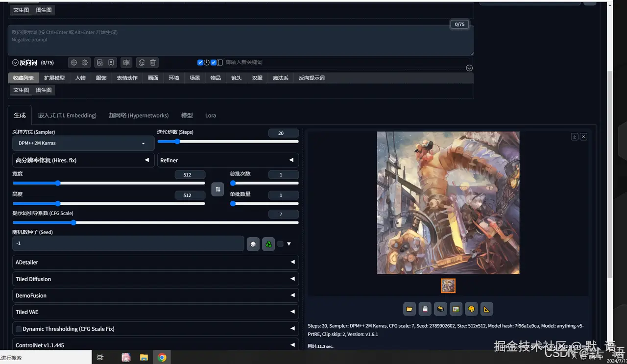Click the AB translate icon
Viewport: 627px width, 364px height.
pyautogui.click(x=126, y=63)
